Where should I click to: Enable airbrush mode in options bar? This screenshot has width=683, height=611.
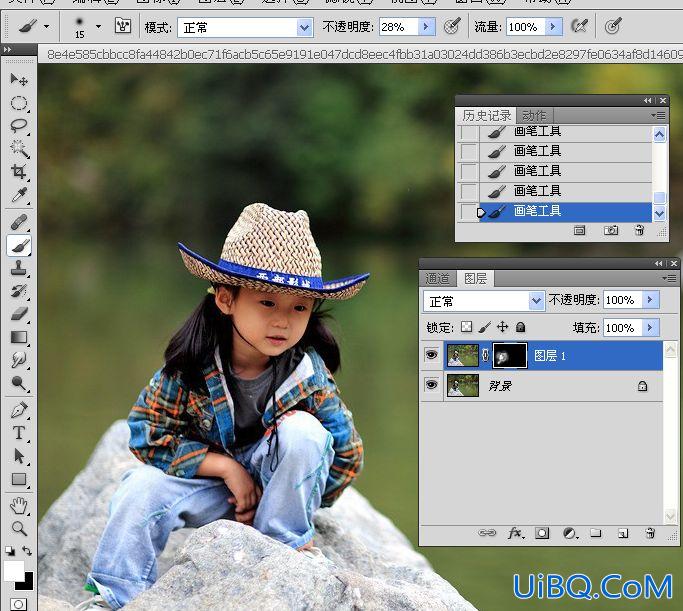579,26
